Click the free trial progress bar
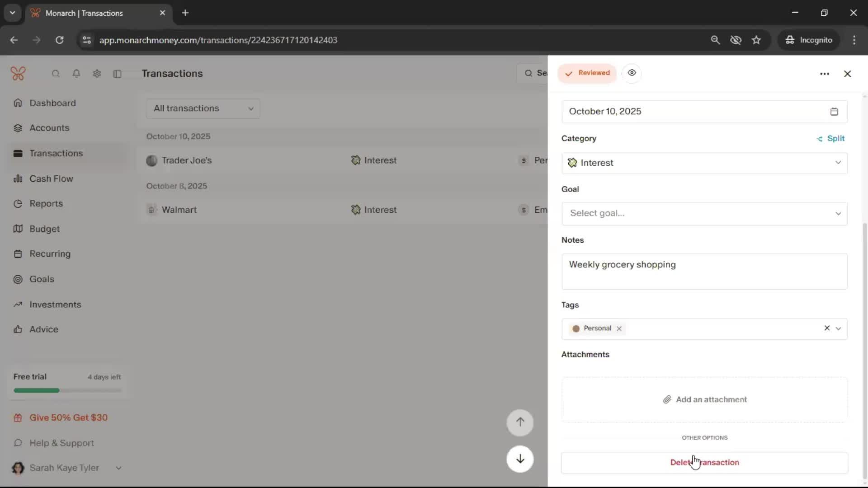Screen dimensions: 868x488 (x=67, y=390)
